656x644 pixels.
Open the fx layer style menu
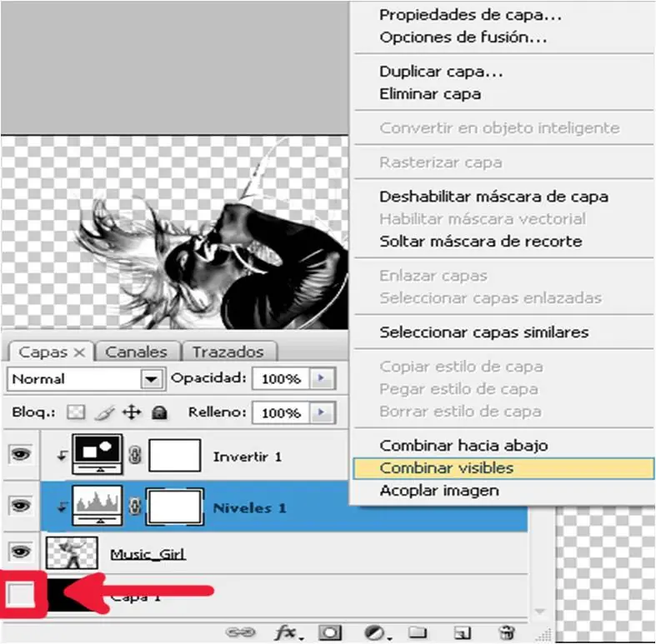(287, 632)
